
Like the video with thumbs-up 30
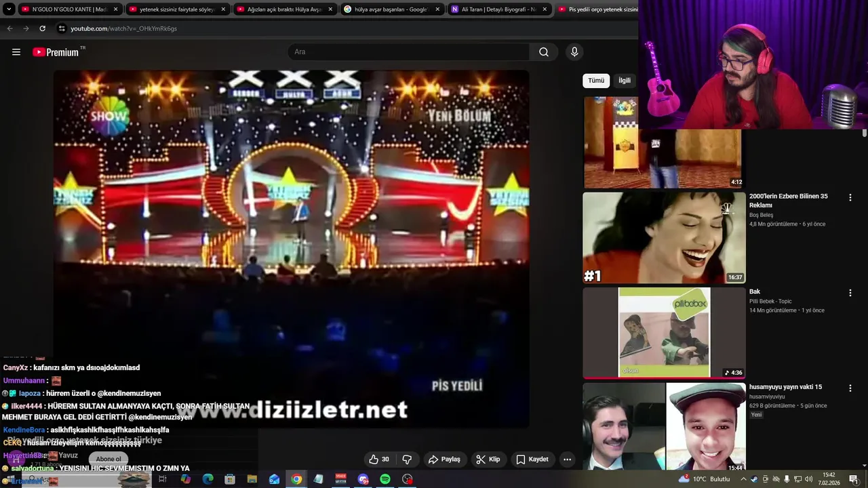click(379, 460)
